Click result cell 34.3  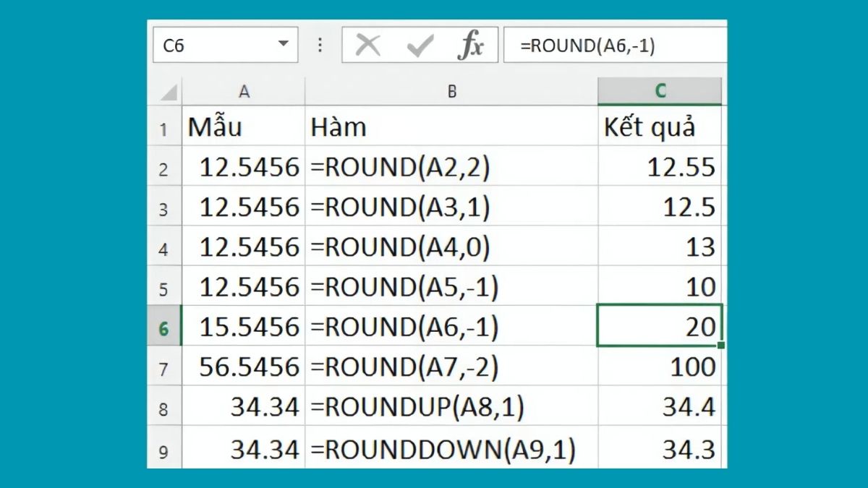click(660, 448)
